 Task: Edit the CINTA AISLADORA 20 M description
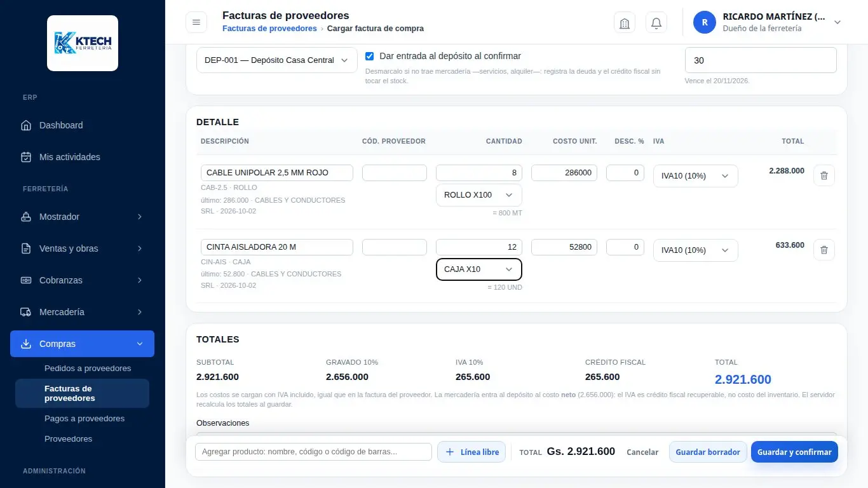click(x=277, y=247)
